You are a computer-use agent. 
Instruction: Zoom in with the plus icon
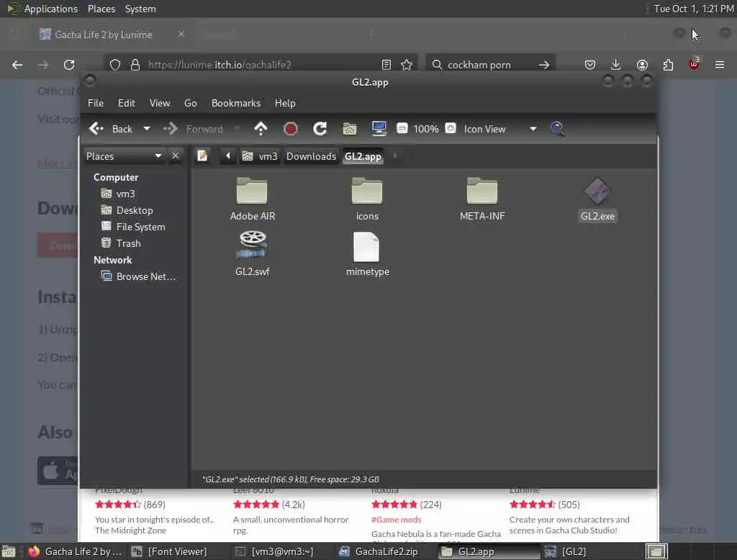pyautogui.click(x=451, y=128)
